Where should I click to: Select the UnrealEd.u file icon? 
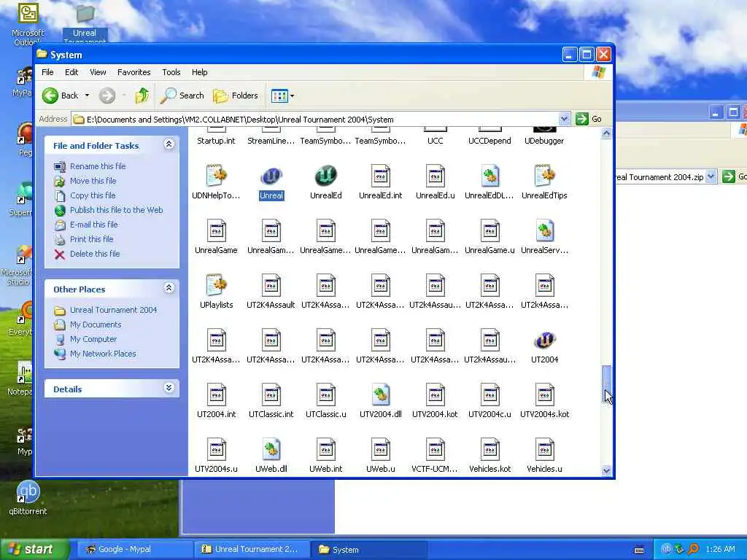pyautogui.click(x=436, y=176)
